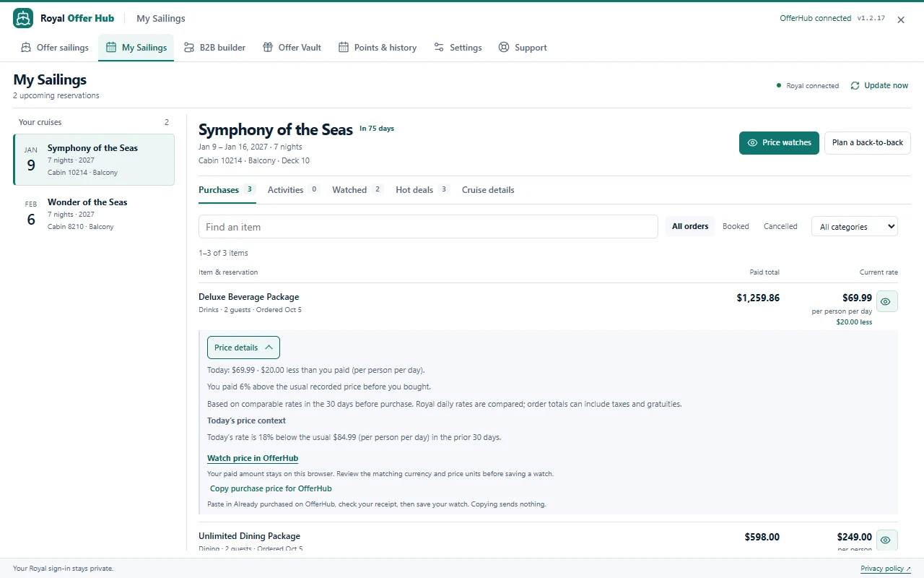
Task: Switch to the Watched tab
Action: [x=357, y=190]
